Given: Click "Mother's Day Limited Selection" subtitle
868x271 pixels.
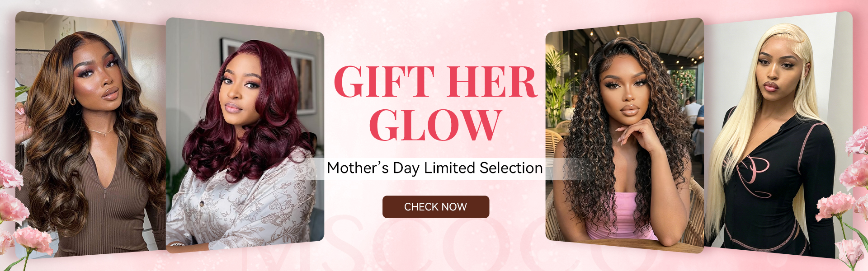Looking at the screenshot, I should (x=435, y=168).
